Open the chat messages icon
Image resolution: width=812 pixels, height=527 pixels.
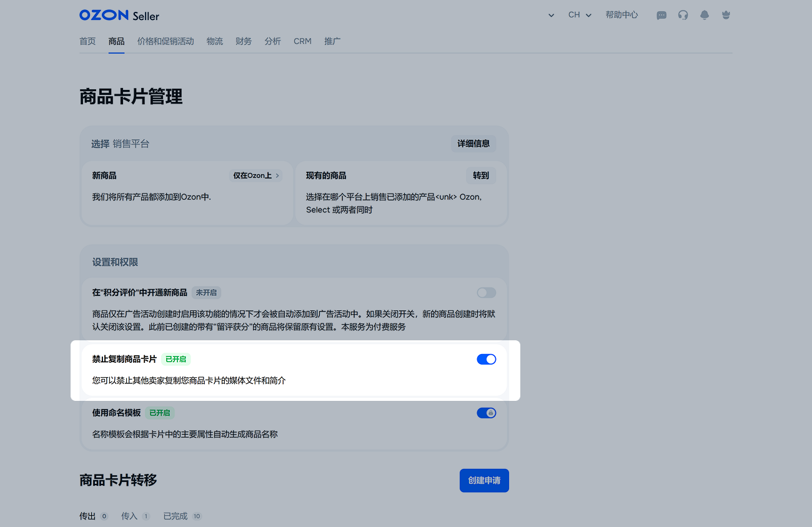coord(661,15)
